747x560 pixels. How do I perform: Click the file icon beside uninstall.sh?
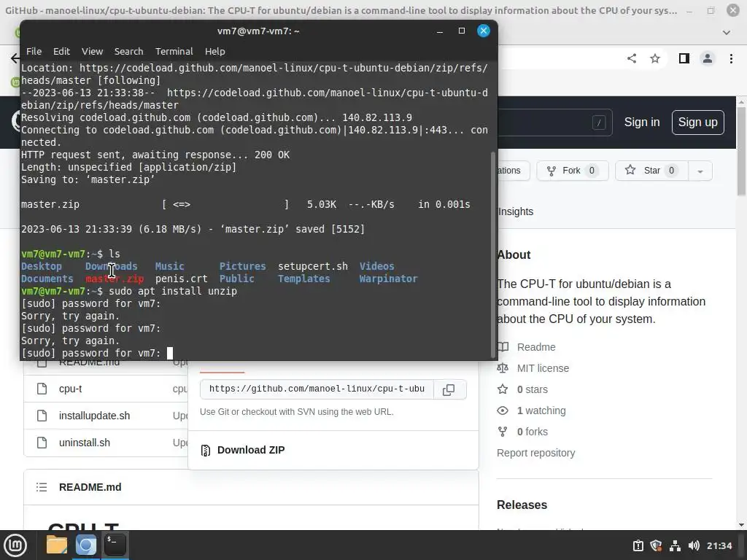[42, 443]
